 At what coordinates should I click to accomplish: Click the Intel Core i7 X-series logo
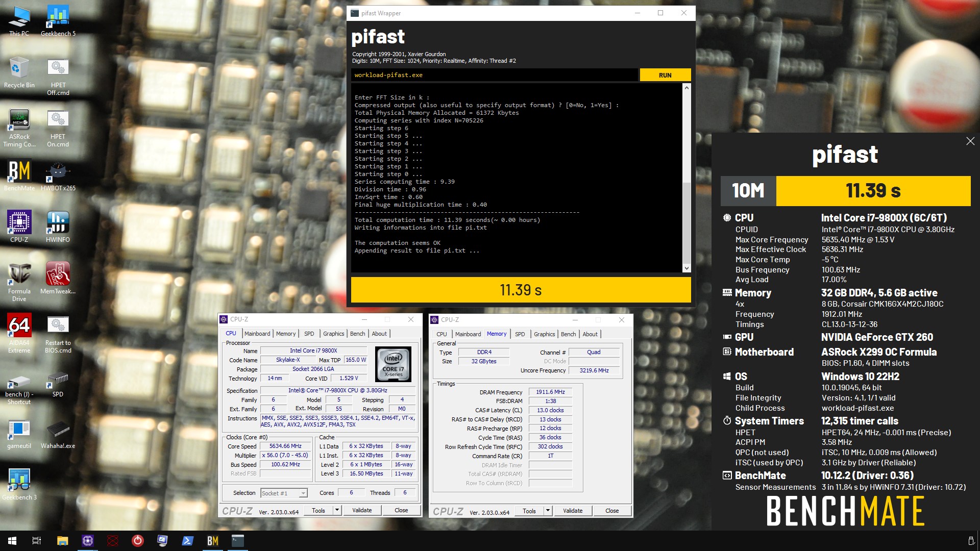click(x=393, y=364)
